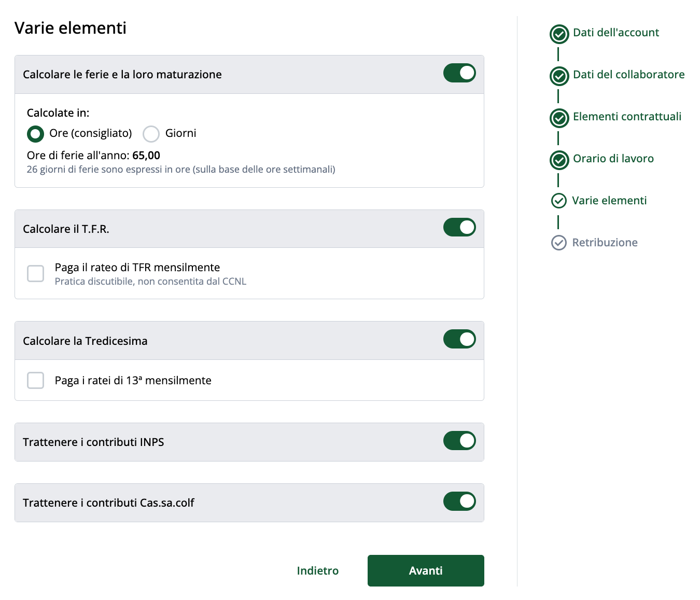Viewport: 700px width, 600px height.
Task: Click the Dati dell'account checkmark icon
Action: [559, 34]
